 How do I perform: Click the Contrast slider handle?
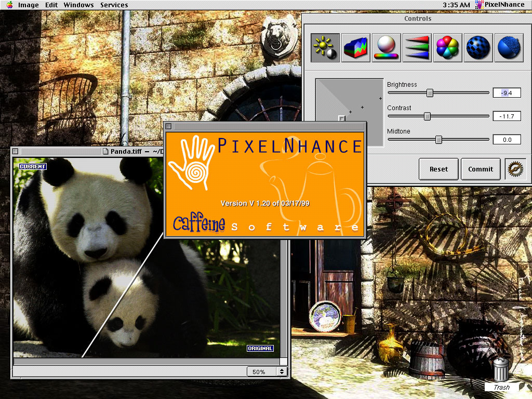(x=427, y=116)
